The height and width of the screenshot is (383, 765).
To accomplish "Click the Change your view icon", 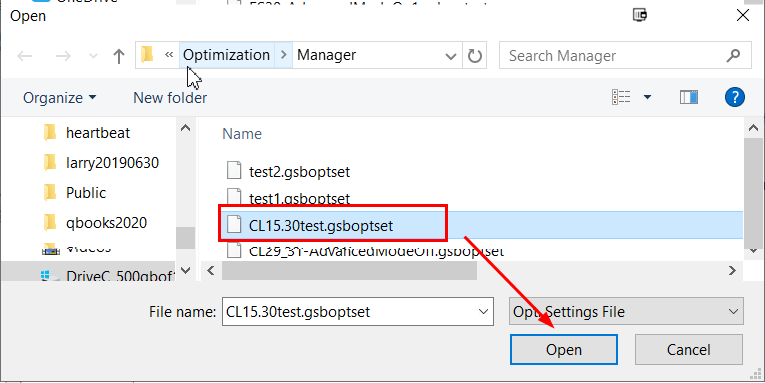I will point(621,97).
